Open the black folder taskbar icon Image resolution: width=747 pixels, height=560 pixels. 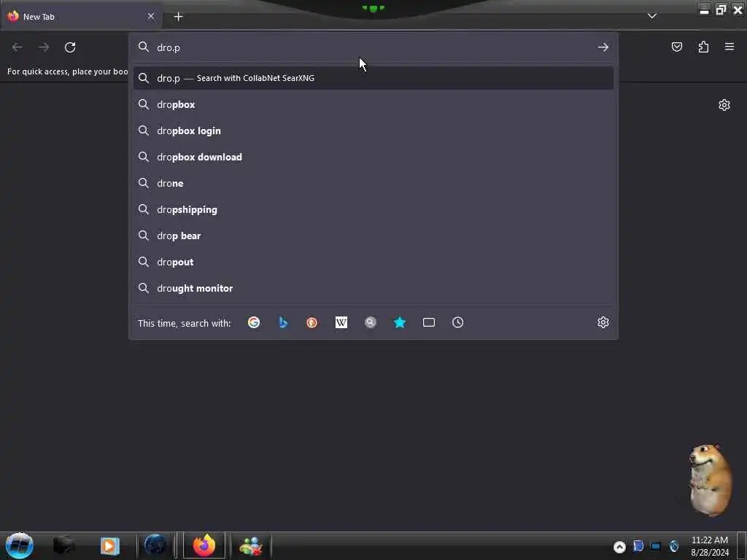tap(64, 545)
